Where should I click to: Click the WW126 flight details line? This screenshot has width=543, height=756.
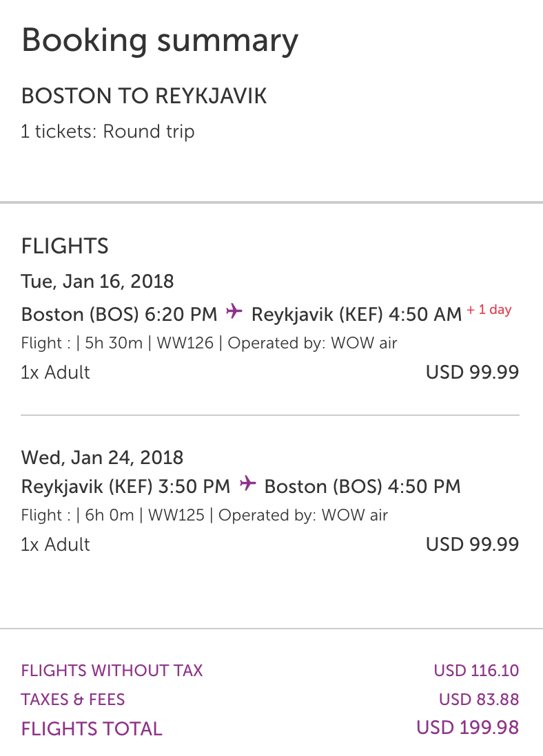click(209, 343)
